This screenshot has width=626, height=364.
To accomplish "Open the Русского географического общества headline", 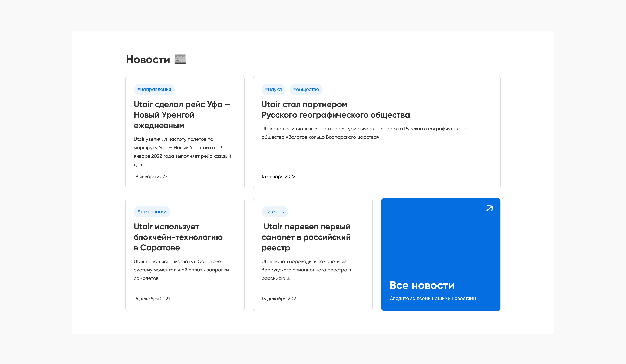I will coord(335,110).
